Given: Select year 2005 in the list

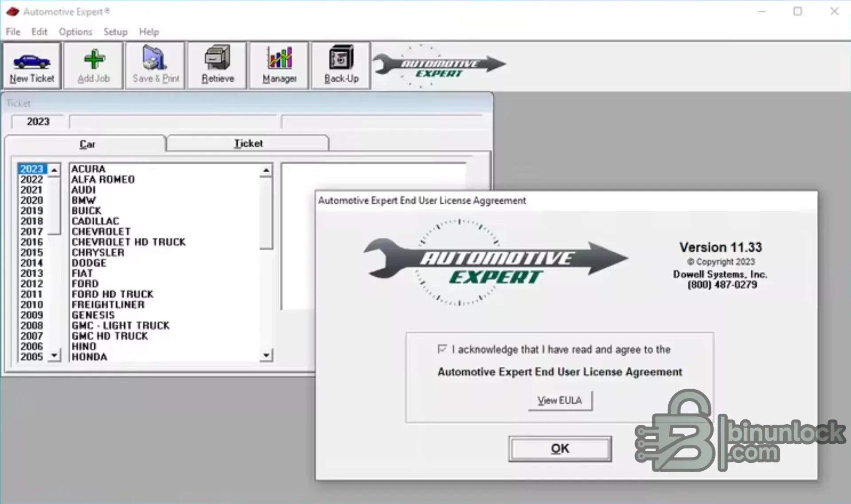Looking at the screenshot, I should [x=32, y=357].
